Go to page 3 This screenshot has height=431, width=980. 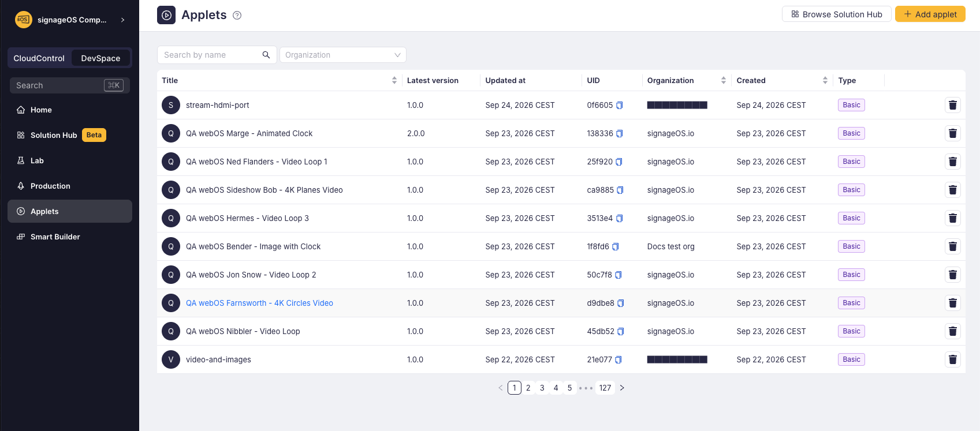[x=542, y=388]
